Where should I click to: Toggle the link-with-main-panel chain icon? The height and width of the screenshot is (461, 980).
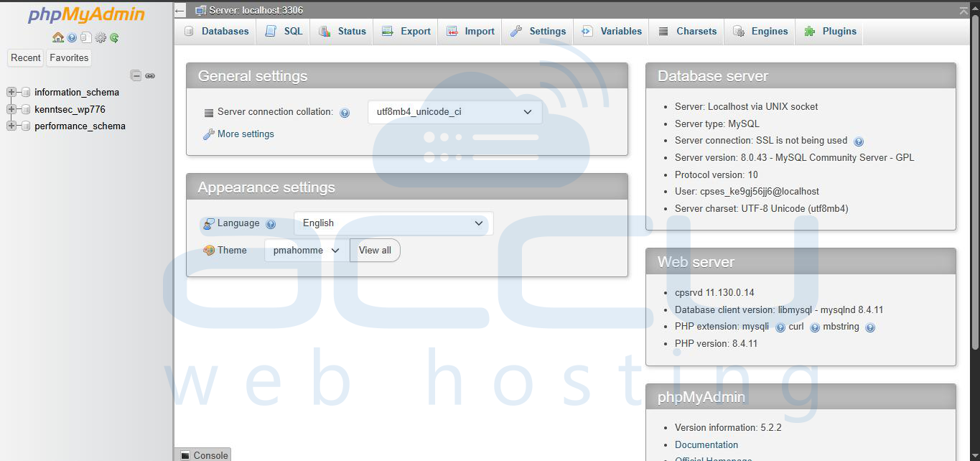click(x=150, y=75)
